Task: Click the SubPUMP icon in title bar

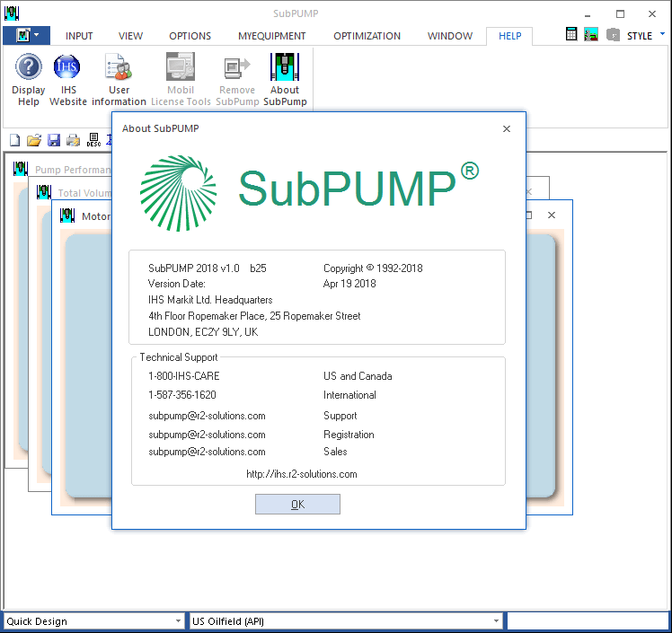Action: (12, 13)
